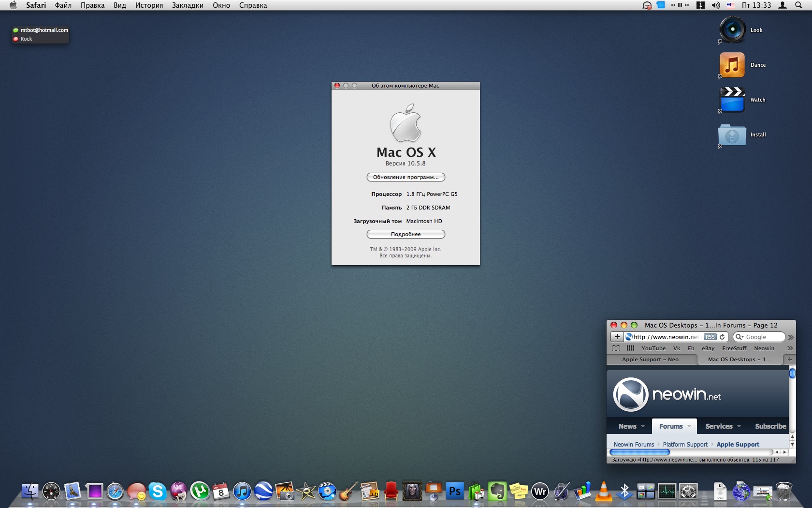Open Skype from the Dock
The width and height of the screenshot is (812, 508).
(158, 491)
